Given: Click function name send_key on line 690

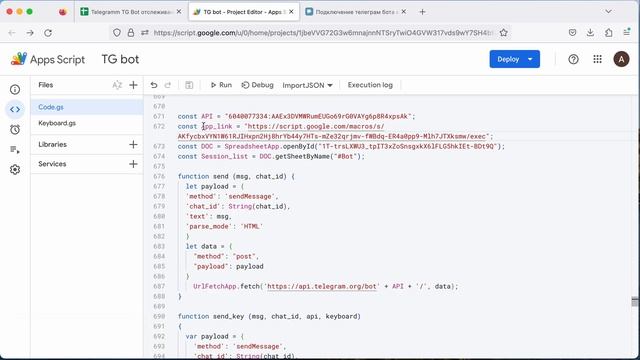Looking at the screenshot, I should tap(229, 316).
